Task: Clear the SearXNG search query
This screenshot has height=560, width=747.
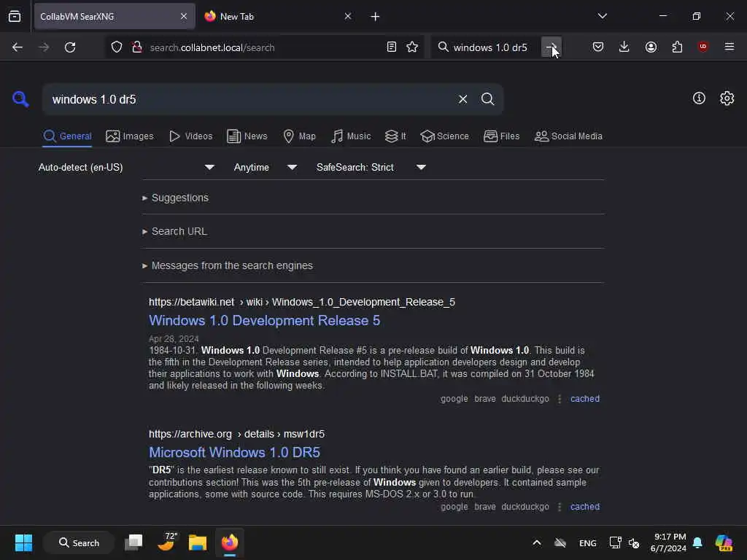Action: (x=462, y=99)
